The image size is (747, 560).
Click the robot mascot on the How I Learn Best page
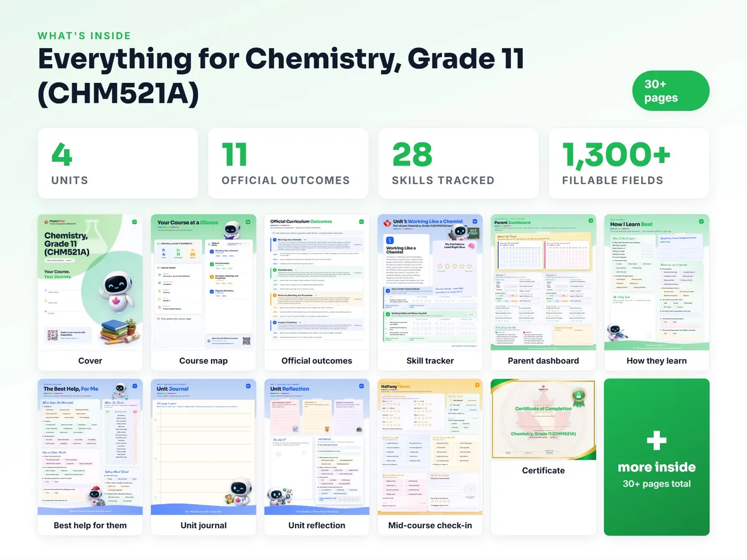pos(618,333)
